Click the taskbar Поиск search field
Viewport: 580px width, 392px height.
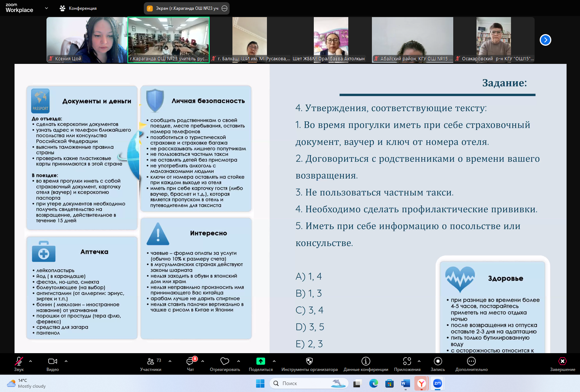point(309,383)
